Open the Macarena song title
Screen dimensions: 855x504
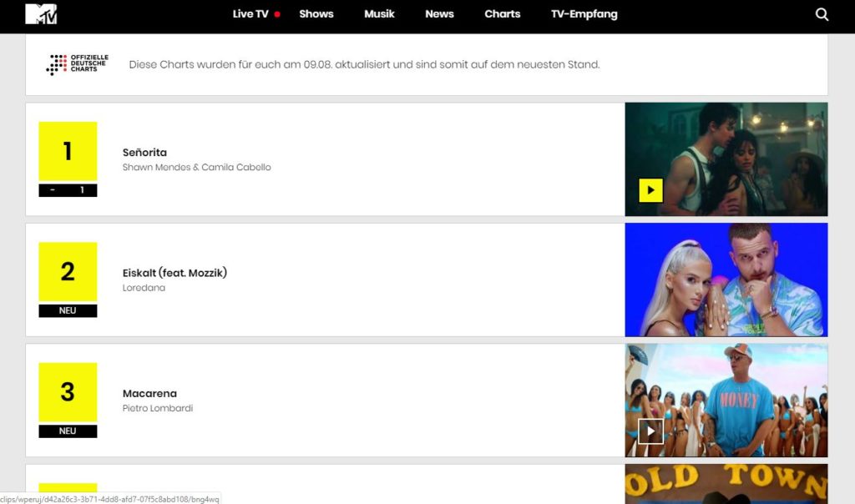pyautogui.click(x=149, y=393)
